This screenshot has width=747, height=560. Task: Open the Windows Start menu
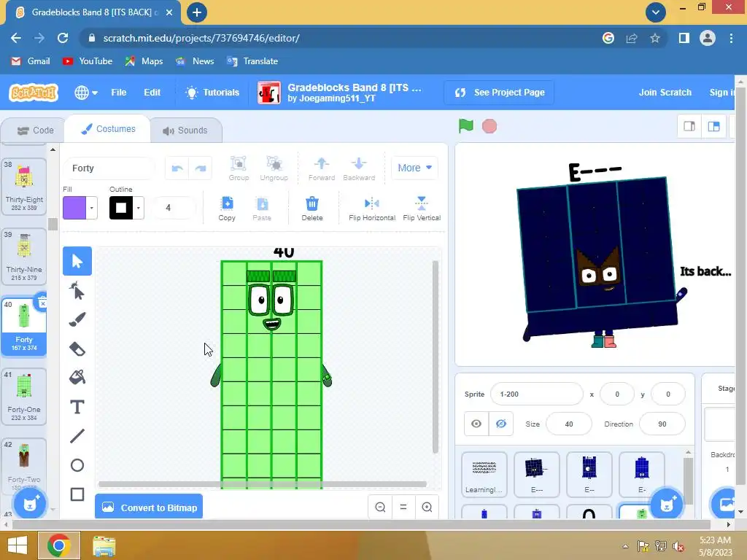[x=18, y=545]
